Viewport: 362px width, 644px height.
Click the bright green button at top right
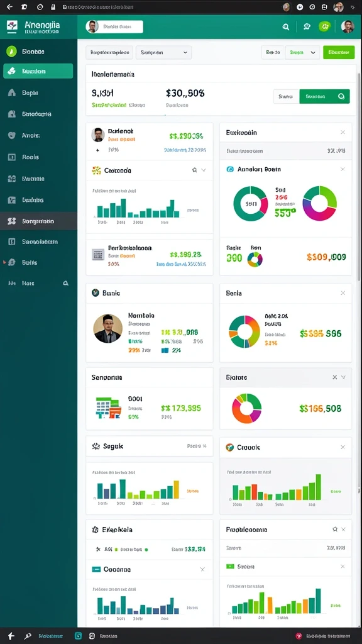point(339,52)
